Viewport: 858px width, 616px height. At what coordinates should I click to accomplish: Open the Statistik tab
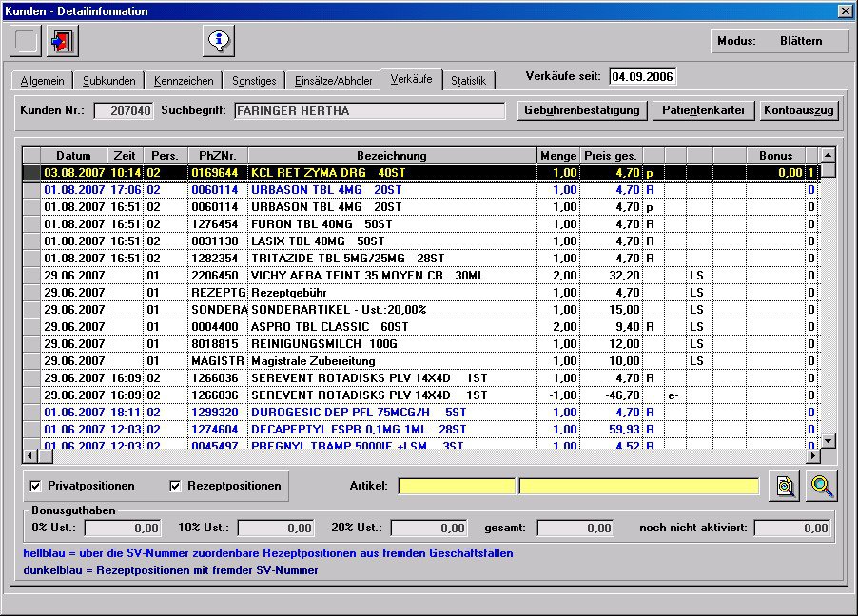pyautogui.click(x=468, y=81)
